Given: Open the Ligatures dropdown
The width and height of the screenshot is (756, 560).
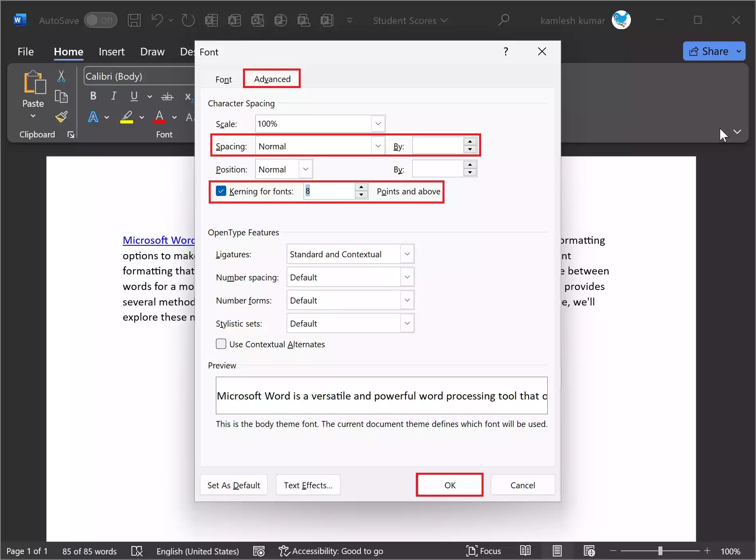Looking at the screenshot, I should pos(407,254).
